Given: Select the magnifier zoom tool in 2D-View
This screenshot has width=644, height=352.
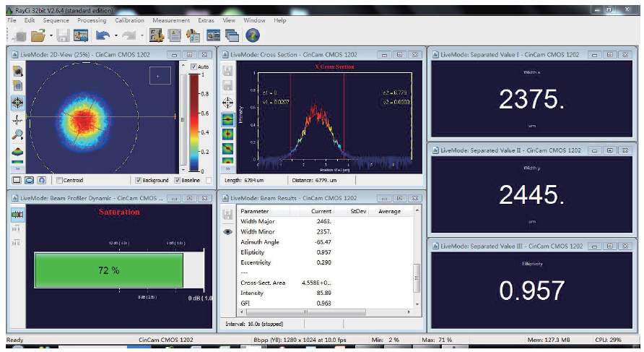Looking at the screenshot, I should pos(17,135).
